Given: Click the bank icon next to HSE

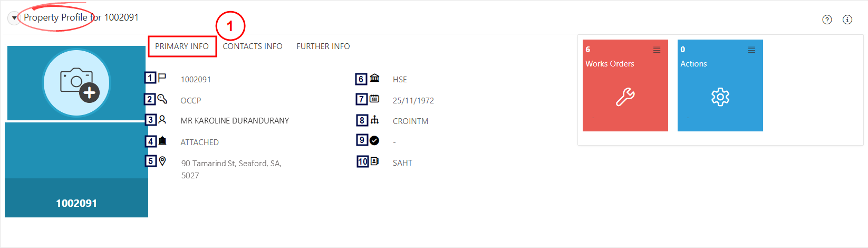Looking at the screenshot, I should [374, 78].
